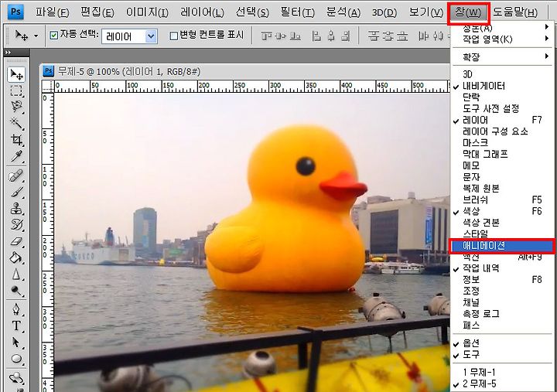Click the Distribute left edges icon
The width and height of the screenshot is (557, 392).
coord(423,36)
